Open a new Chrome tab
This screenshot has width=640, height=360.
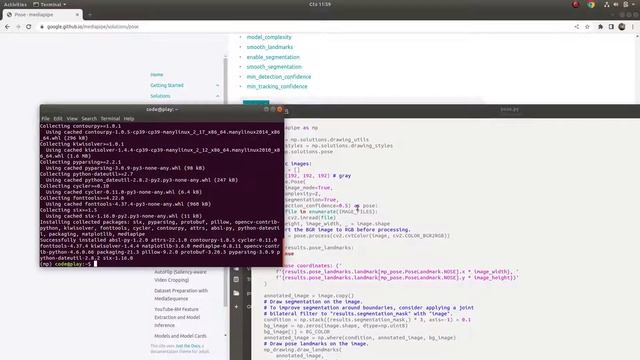pyautogui.click(x=90, y=15)
